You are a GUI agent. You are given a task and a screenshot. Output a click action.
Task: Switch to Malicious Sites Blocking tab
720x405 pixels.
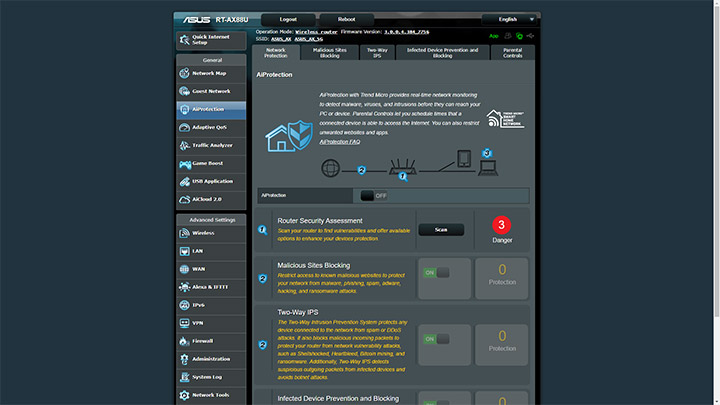point(330,53)
